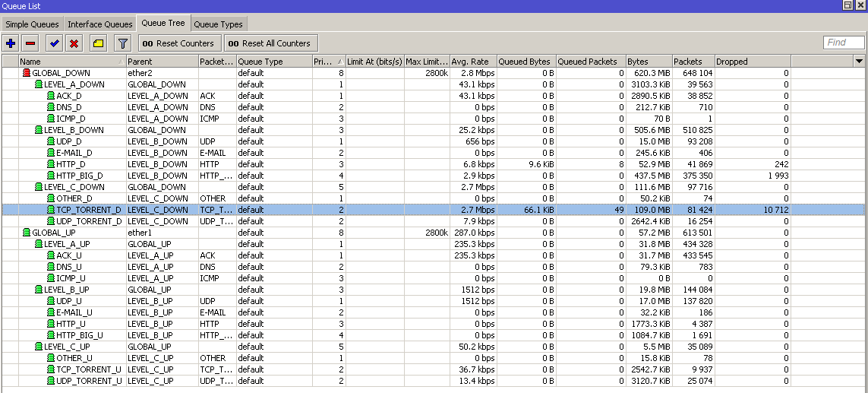This screenshot has height=393, width=868.
Task: Click the green icon beside HTTP_D
Action: point(51,164)
